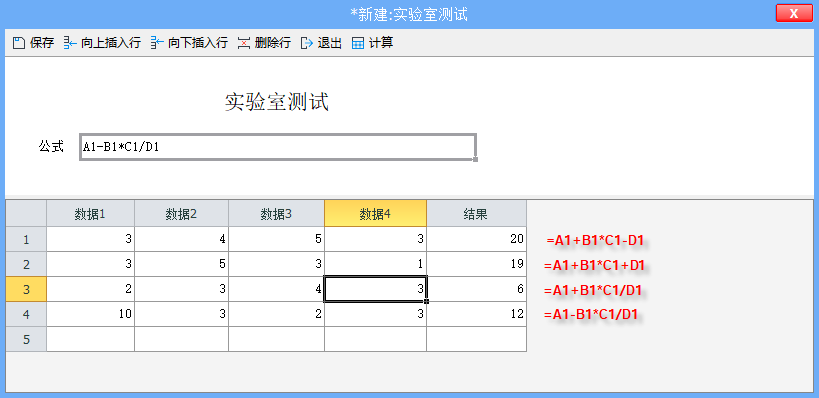Click row 2 结果 cell showing 19
The height and width of the screenshot is (398, 819).
(476, 264)
